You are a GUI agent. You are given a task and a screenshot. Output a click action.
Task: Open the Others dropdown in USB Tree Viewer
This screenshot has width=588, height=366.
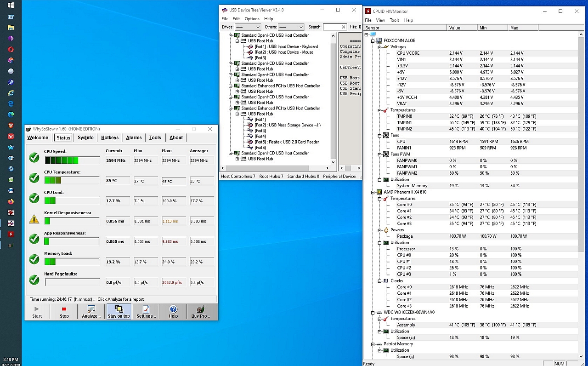pyautogui.click(x=291, y=27)
